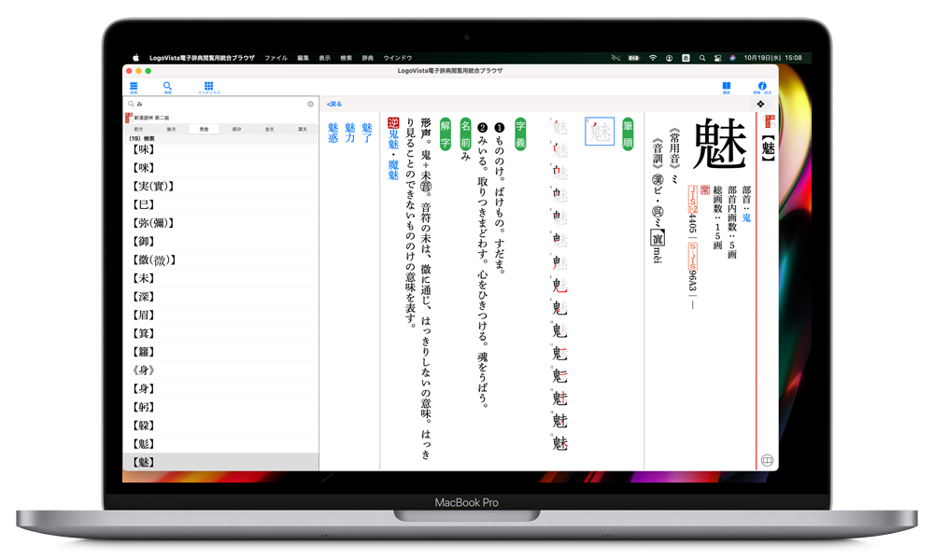Image resolution: width=934 pixels, height=560 pixels.
Task: Open the ウインドウ menu
Action: click(398, 58)
